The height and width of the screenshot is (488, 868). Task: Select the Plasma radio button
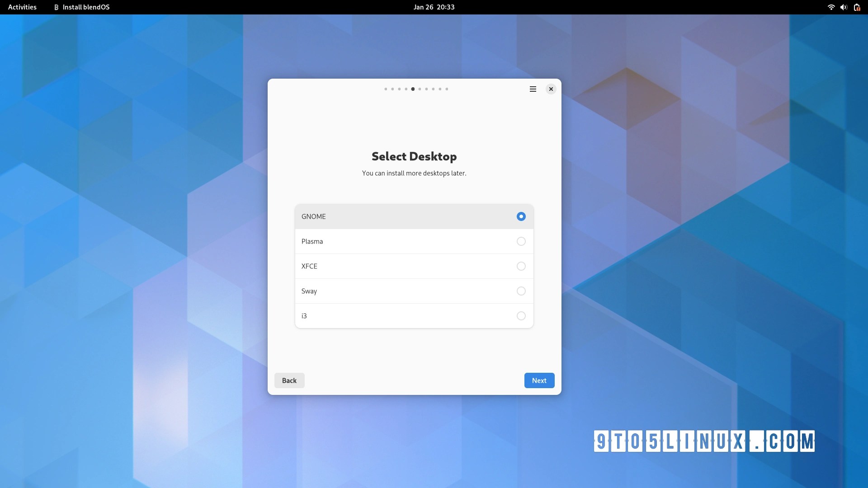[521, 241]
